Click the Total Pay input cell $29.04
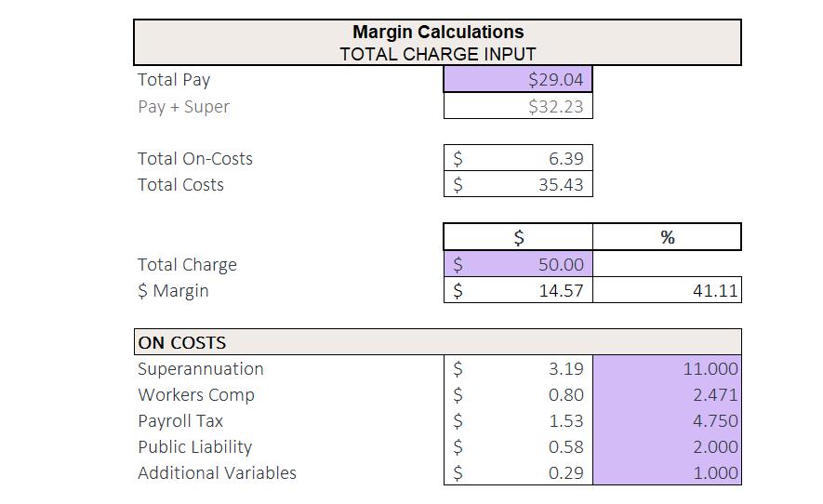Screen dimensions: 823x504 (x=518, y=80)
